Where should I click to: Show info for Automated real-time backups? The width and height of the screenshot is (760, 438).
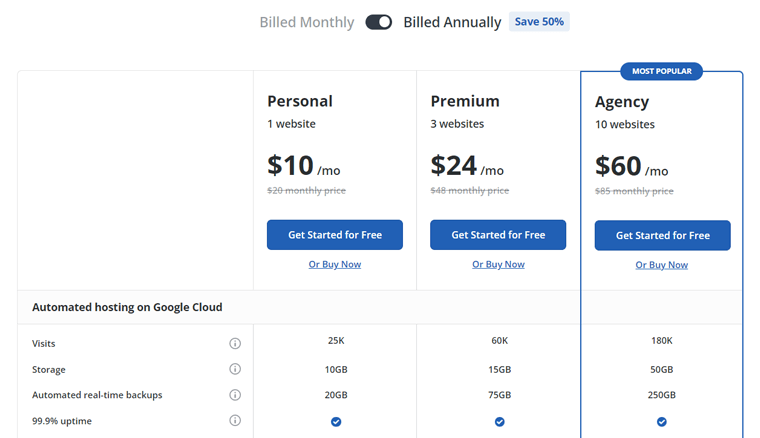click(x=235, y=395)
